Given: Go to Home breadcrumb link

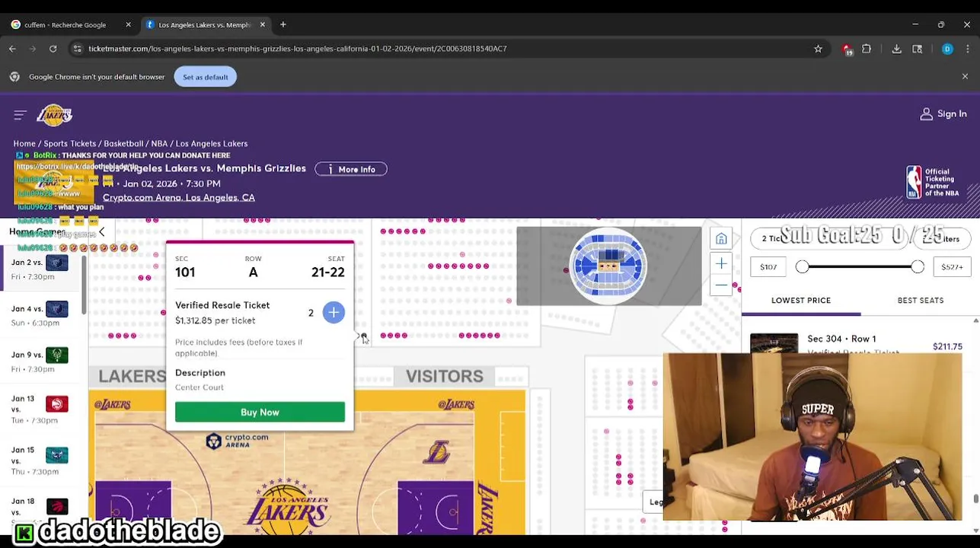Looking at the screenshot, I should click(24, 144).
